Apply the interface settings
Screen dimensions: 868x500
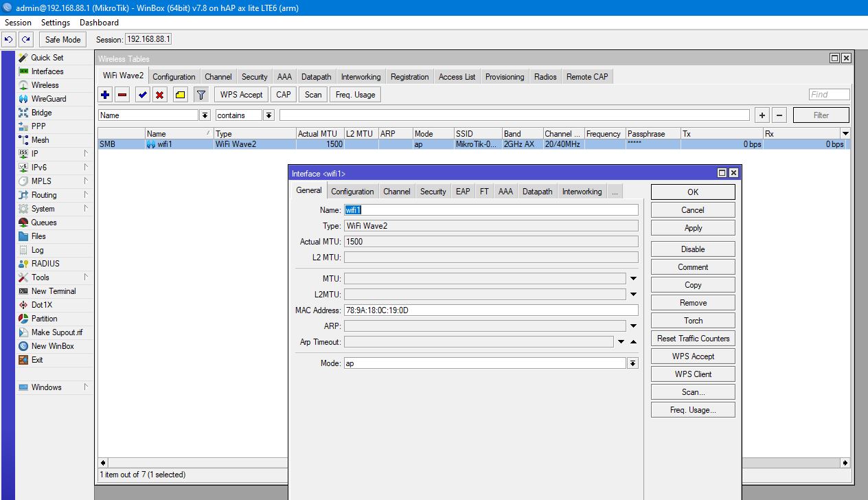pos(692,227)
